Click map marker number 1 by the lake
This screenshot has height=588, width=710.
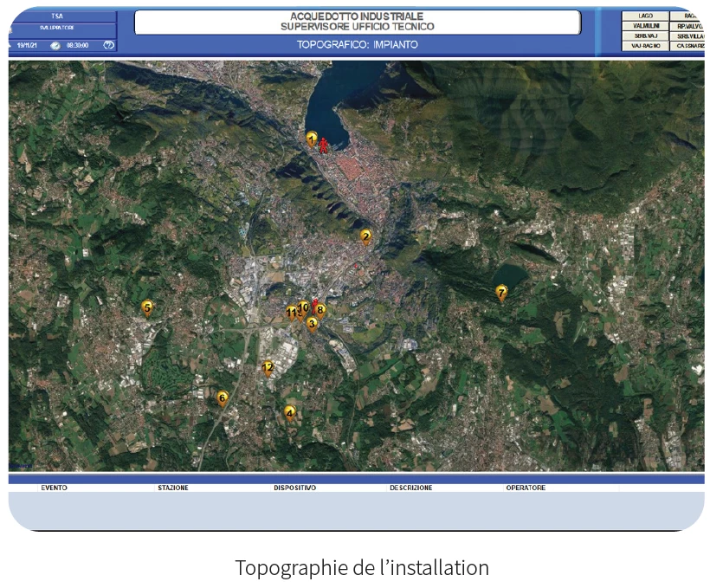pyautogui.click(x=312, y=138)
